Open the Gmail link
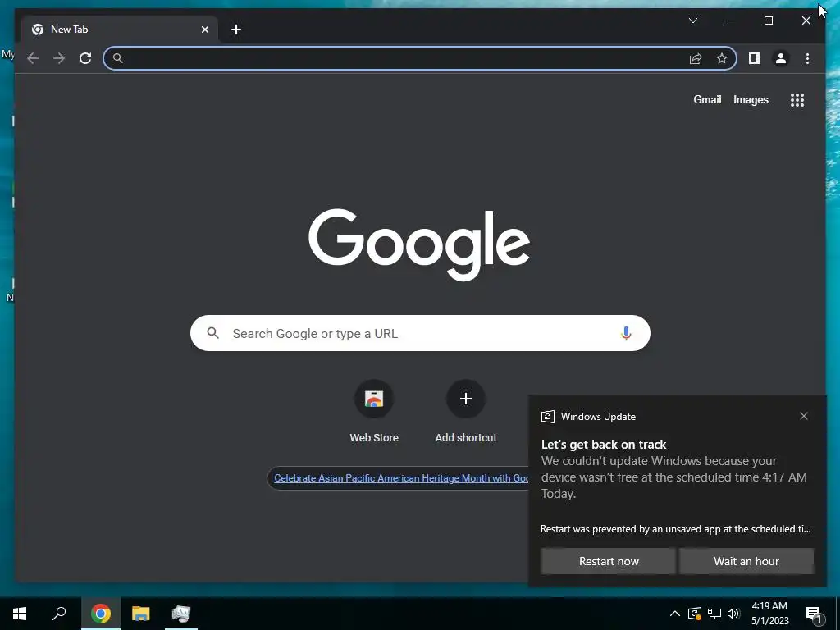 tap(707, 99)
